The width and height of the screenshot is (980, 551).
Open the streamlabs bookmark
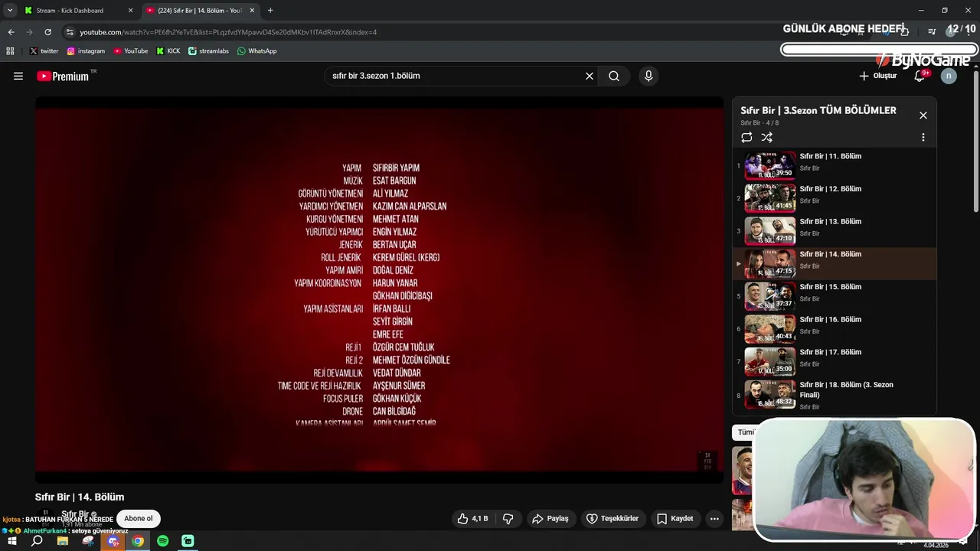click(208, 51)
